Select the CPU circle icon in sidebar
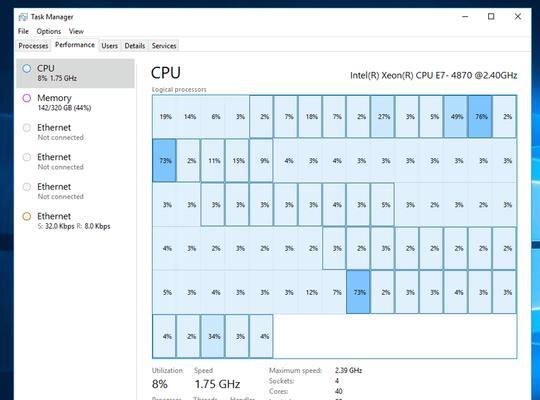The height and width of the screenshot is (400, 540). tap(27, 68)
